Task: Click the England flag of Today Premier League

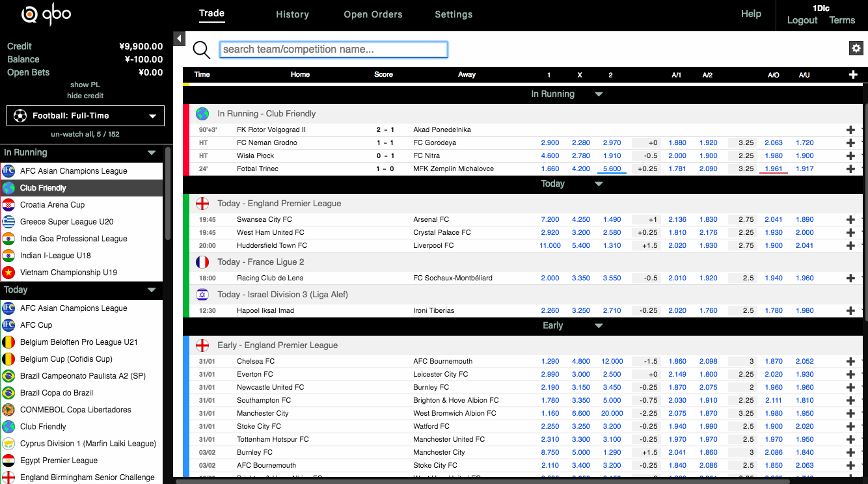Action: tap(202, 204)
